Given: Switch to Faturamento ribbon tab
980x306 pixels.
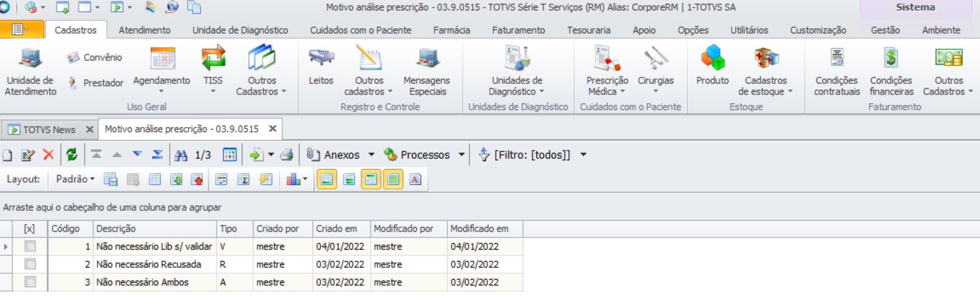Looking at the screenshot, I should (518, 30).
